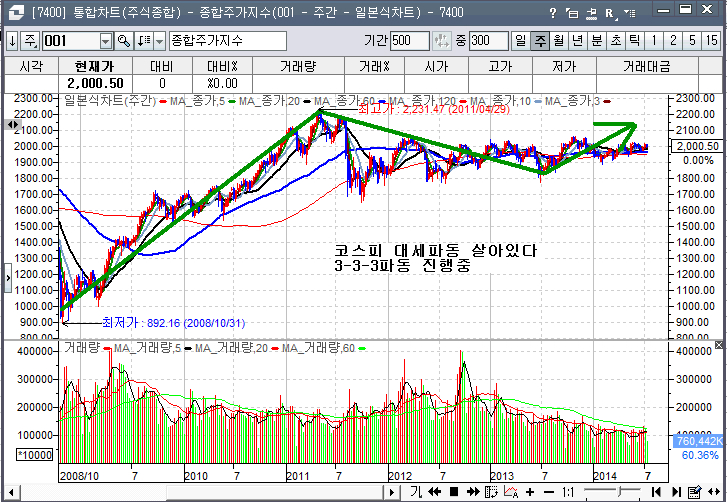727x502 pixels.
Task: Click the plus zoom-in icon
Action: coord(530,492)
